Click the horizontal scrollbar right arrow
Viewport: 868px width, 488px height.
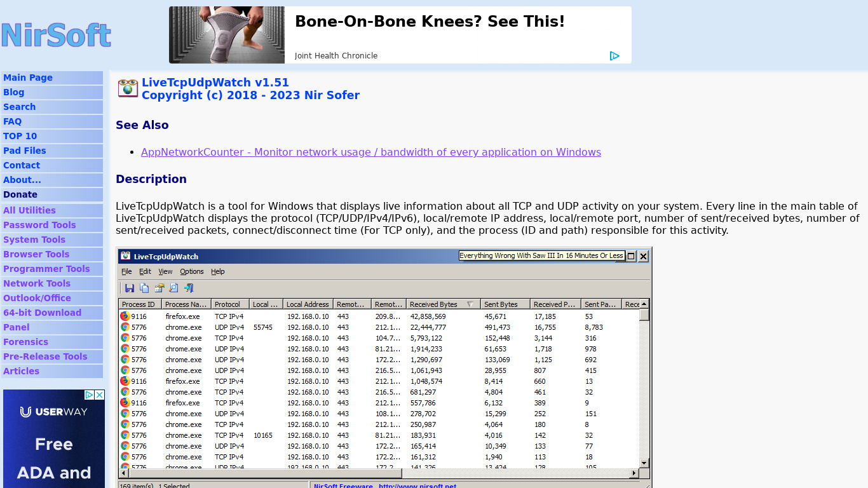click(634, 473)
